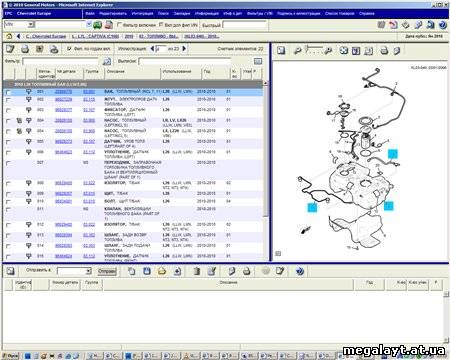The height and width of the screenshot is (360, 450).
Task: Open the 'Поиск' menu
Action: [x=163, y=14]
